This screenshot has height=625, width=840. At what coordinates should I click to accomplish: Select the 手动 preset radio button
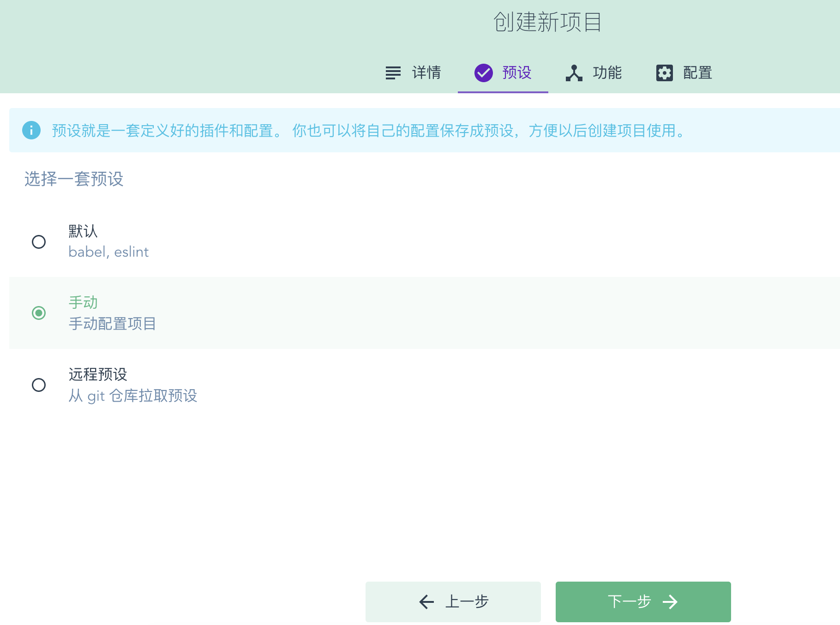click(39, 313)
